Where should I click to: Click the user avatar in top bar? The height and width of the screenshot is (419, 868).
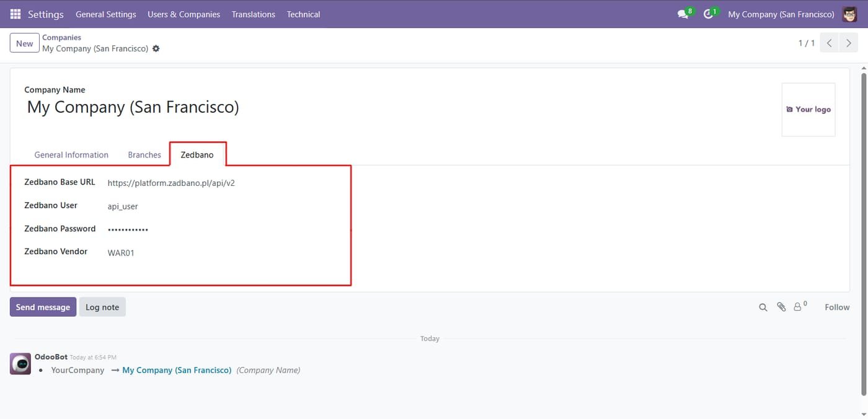tap(850, 14)
